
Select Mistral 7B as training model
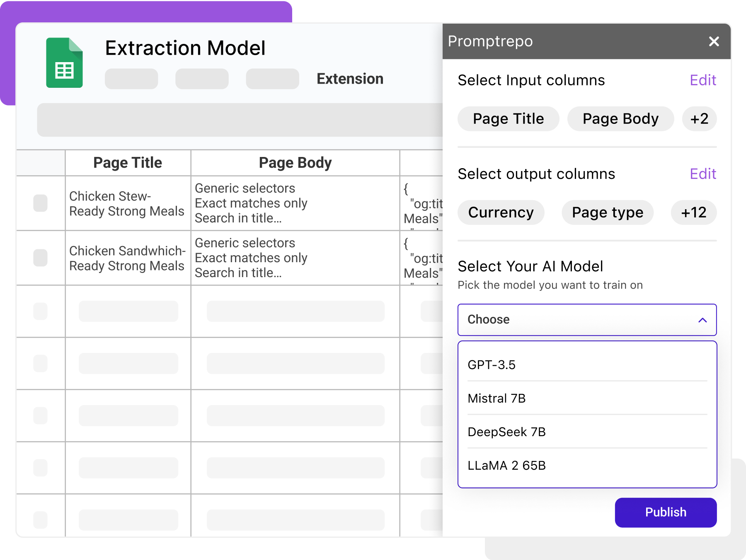coord(496,398)
